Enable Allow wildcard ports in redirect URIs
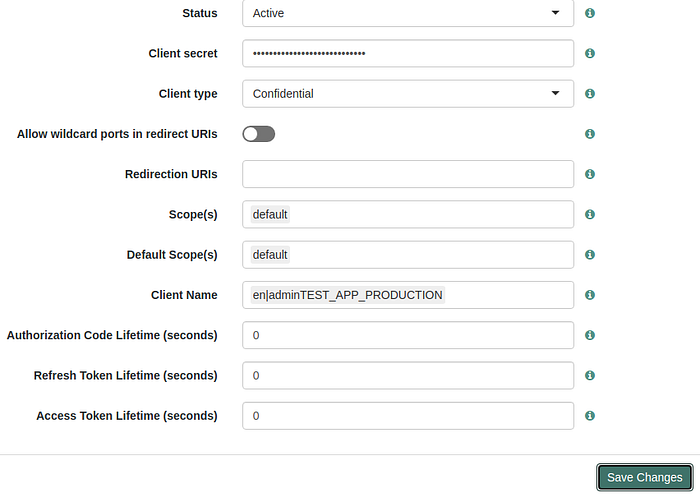This screenshot has height=497, width=700. (x=258, y=134)
